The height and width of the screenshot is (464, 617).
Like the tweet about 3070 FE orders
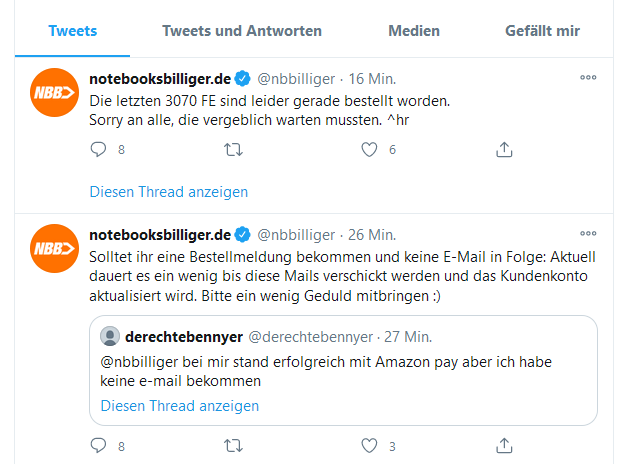click(370, 150)
